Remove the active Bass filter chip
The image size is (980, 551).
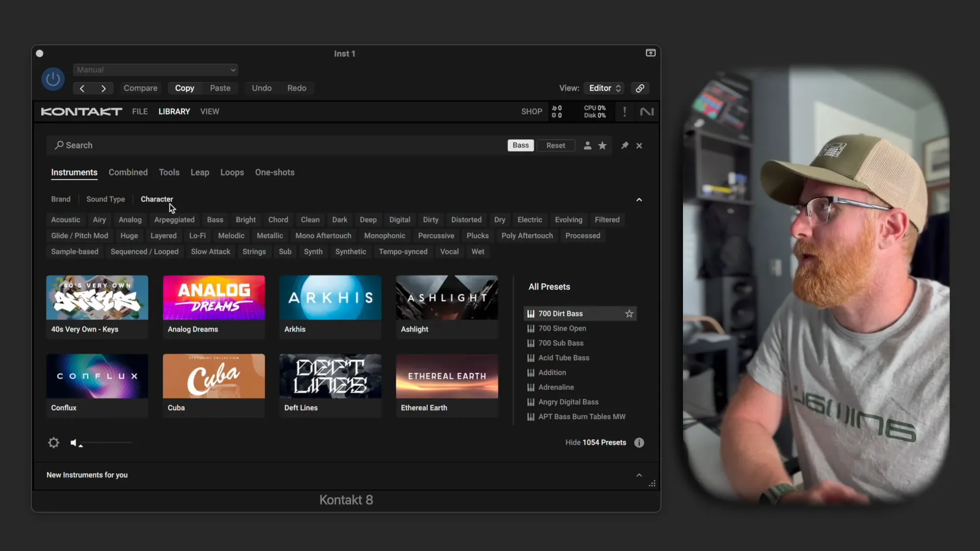point(521,145)
